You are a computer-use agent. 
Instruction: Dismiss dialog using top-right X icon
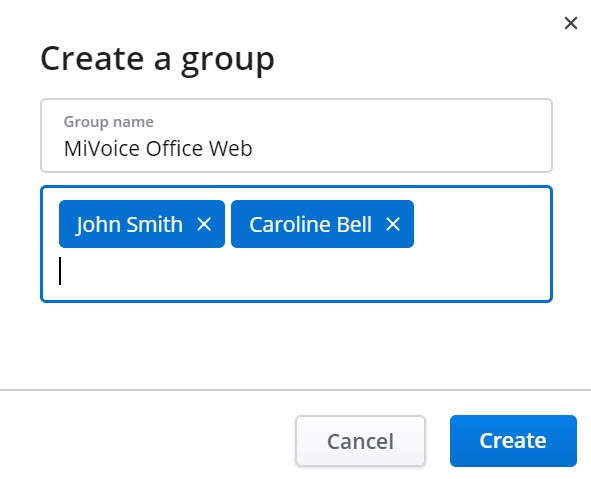point(571,23)
